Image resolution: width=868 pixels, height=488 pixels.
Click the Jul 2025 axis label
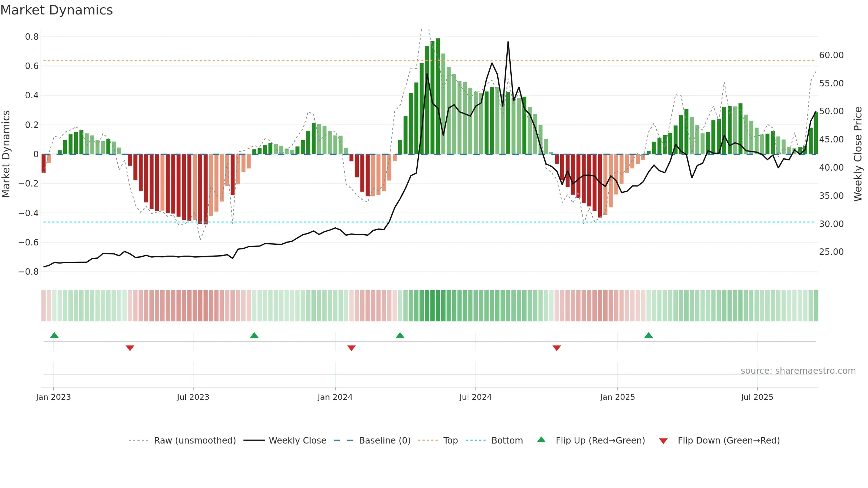[x=757, y=397]
